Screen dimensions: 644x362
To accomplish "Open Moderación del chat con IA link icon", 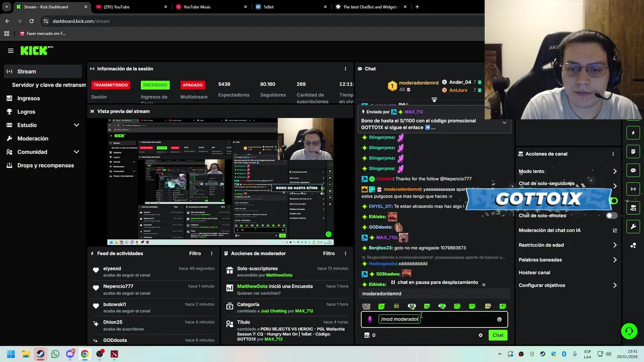I will click(x=615, y=230).
